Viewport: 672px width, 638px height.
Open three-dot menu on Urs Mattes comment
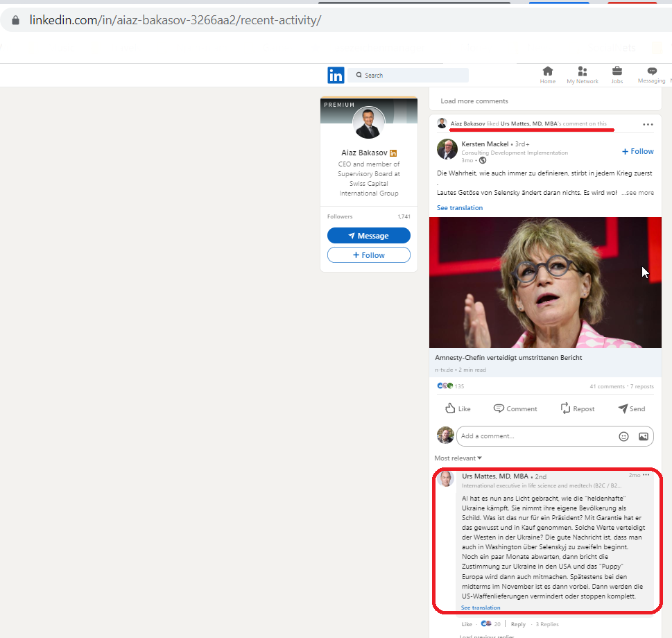(646, 475)
